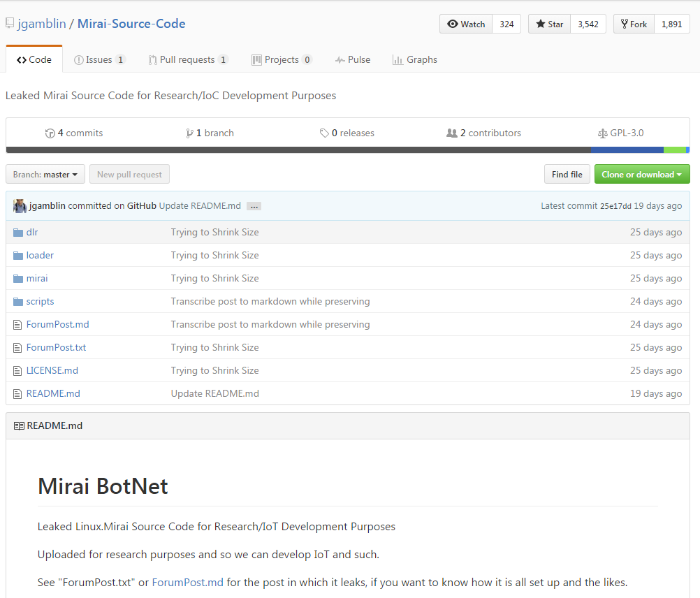Open ForumPost.md in the file list

[x=57, y=324]
